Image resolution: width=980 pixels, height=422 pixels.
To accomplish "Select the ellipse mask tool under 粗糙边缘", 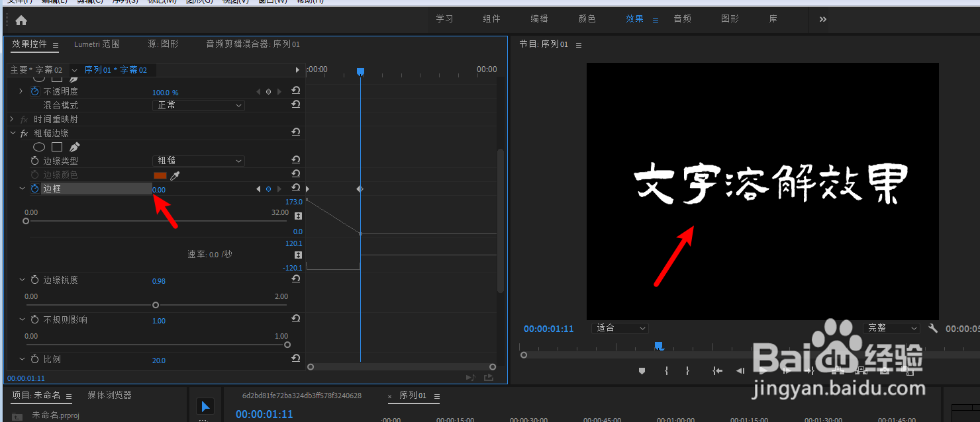I will pyautogui.click(x=39, y=147).
